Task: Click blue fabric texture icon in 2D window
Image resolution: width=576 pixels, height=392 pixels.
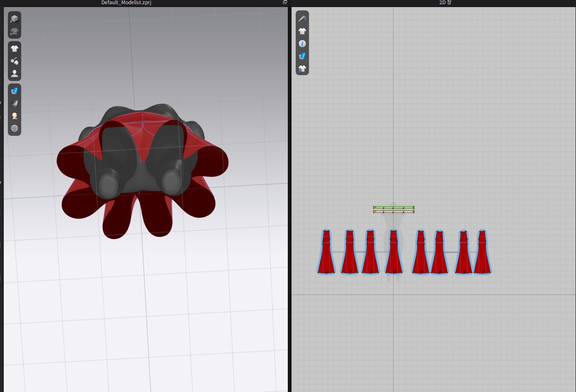Action: [x=302, y=56]
